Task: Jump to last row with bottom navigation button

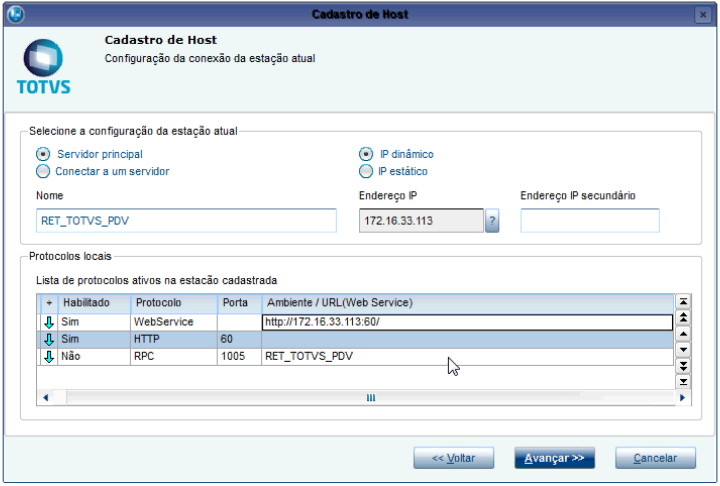Action: point(684,381)
